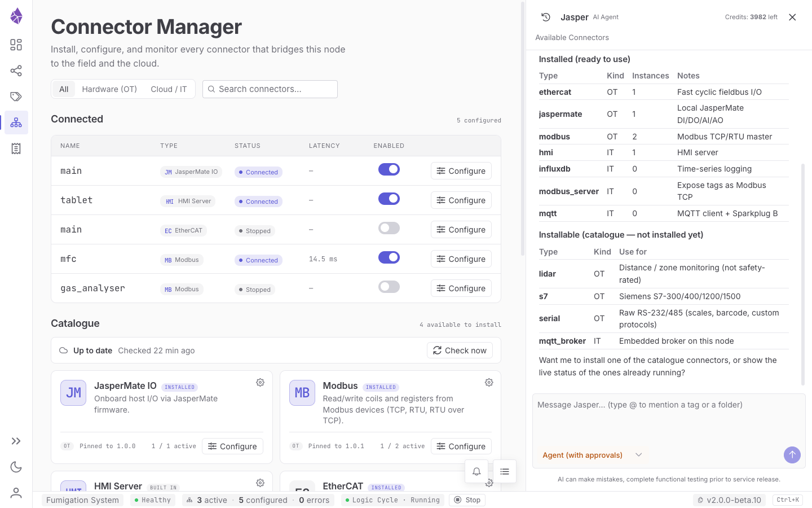Disable the tablet HMI Server toggle
812x508 pixels.
[x=389, y=199]
